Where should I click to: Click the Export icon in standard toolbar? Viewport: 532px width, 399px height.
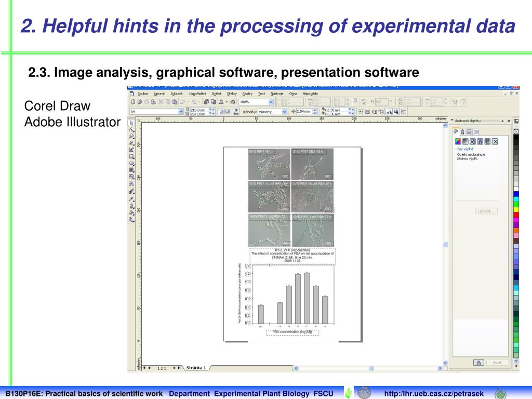(x=214, y=102)
